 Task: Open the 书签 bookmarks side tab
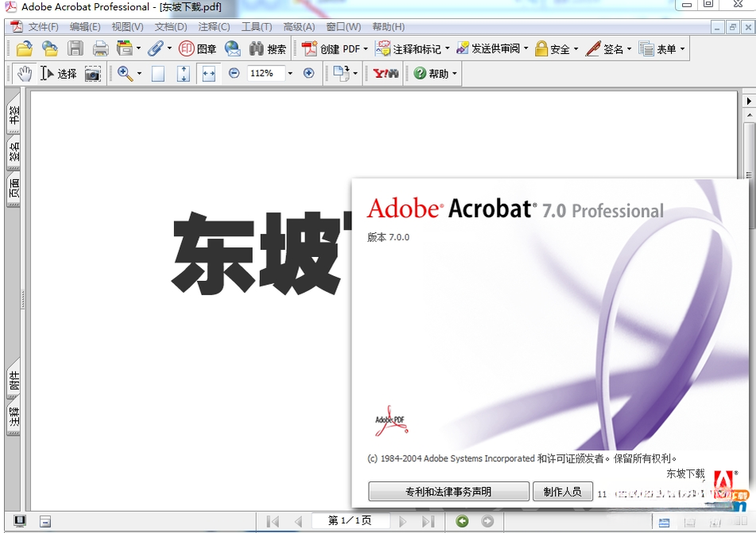(x=14, y=115)
